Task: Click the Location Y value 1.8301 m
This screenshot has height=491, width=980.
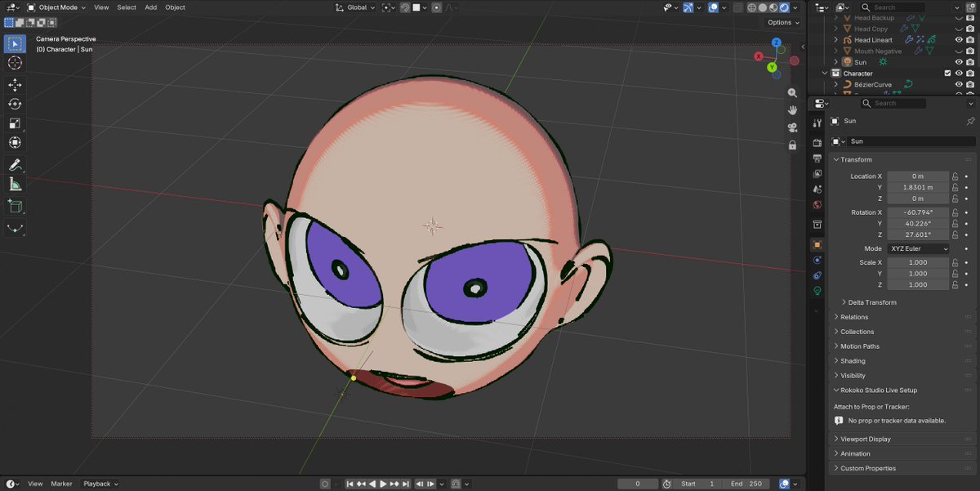Action: (x=918, y=187)
